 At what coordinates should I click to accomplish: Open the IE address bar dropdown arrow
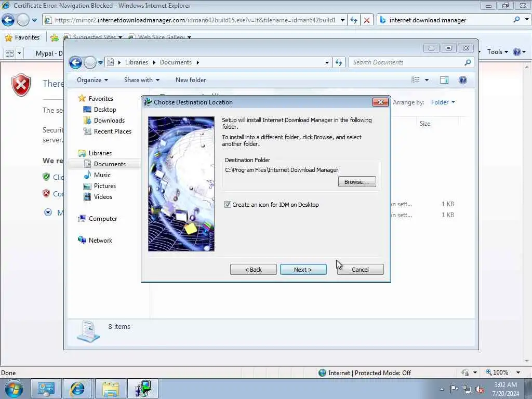[x=342, y=20]
